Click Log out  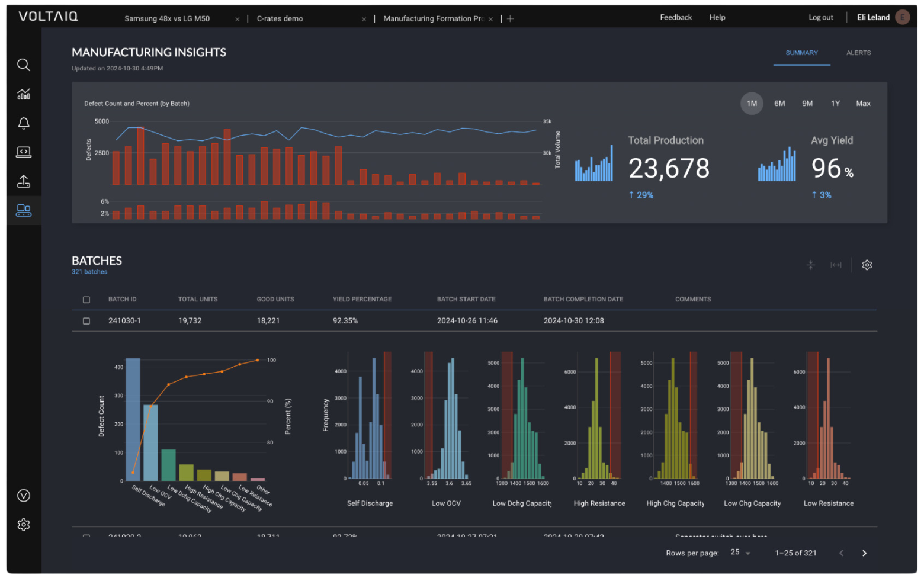pyautogui.click(x=821, y=17)
